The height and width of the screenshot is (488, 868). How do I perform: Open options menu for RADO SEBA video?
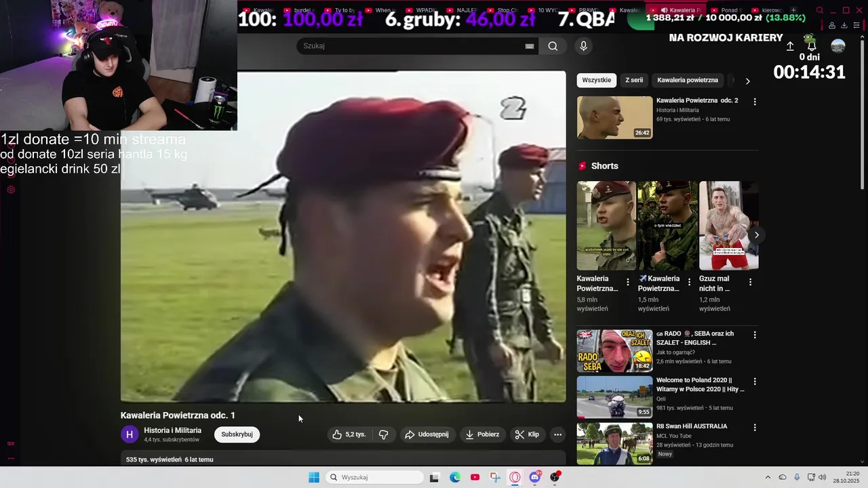[755, 335]
